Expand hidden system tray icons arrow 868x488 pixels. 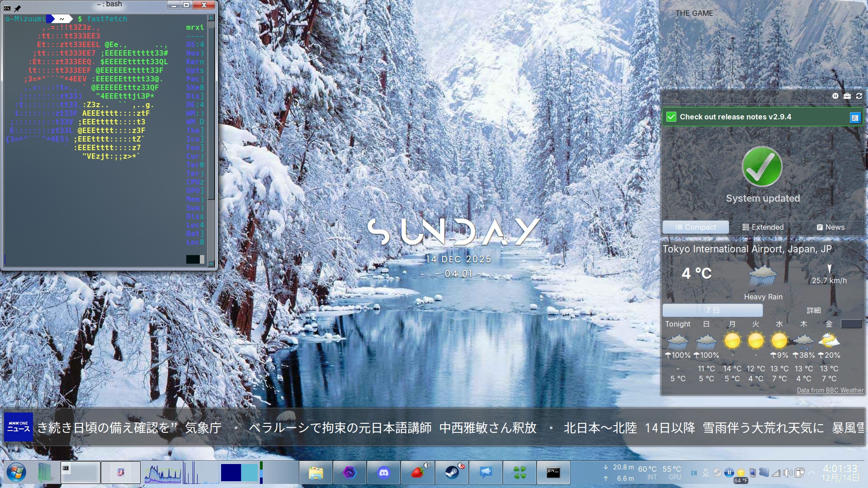click(x=812, y=473)
